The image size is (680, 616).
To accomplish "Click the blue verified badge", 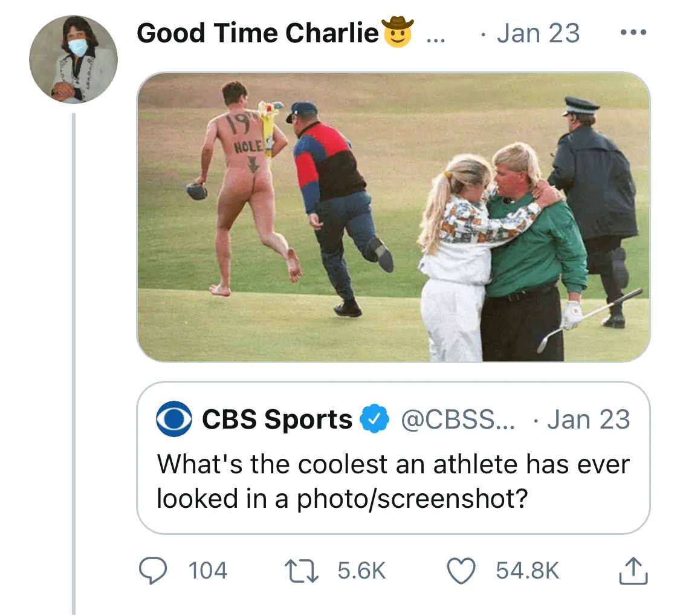I will point(375,420).
